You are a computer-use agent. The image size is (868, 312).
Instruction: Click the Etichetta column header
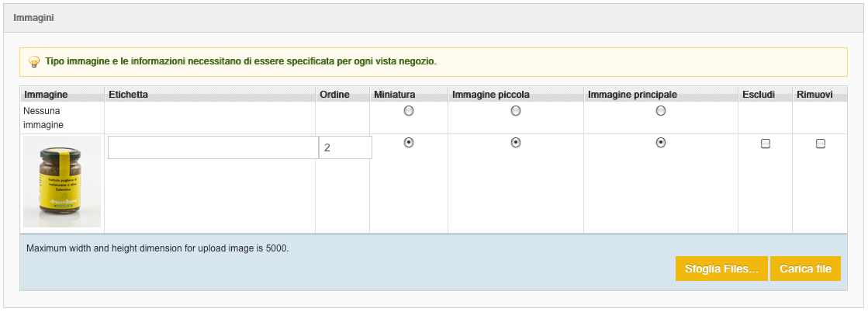129,95
